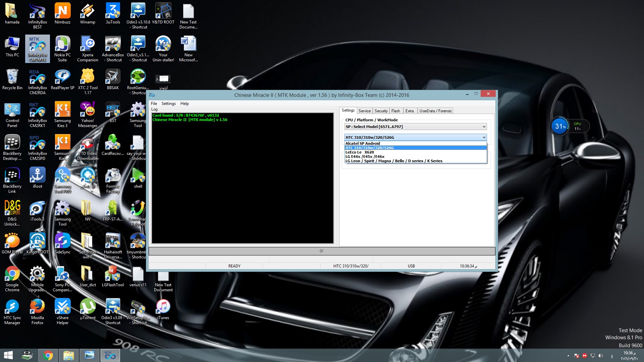The height and width of the screenshot is (362, 644).
Task: Open iRoot desktop shortcut
Action: click(x=38, y=178)
